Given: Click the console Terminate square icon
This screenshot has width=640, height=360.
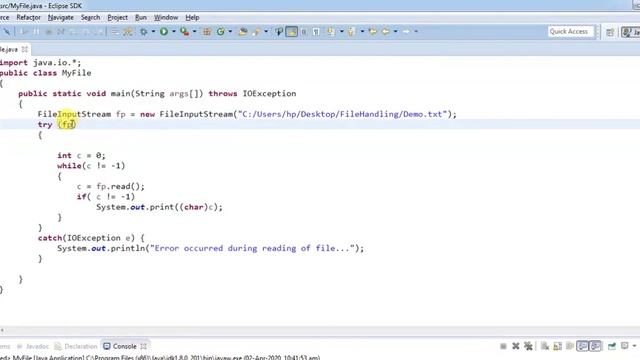Looking at the screenshot, I should pos(503,347).
